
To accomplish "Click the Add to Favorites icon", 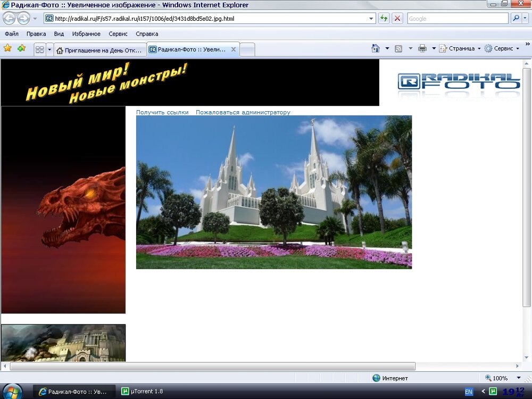I will coord(21,48).
